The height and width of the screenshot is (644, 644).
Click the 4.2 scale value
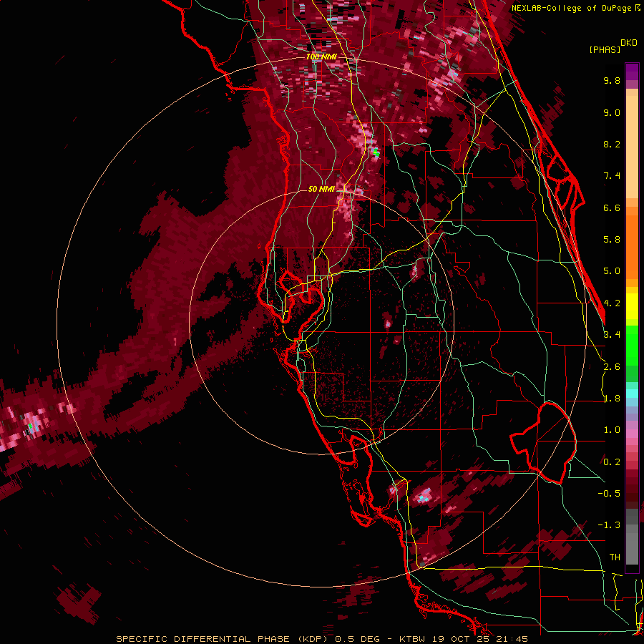(x=612, y=303)
